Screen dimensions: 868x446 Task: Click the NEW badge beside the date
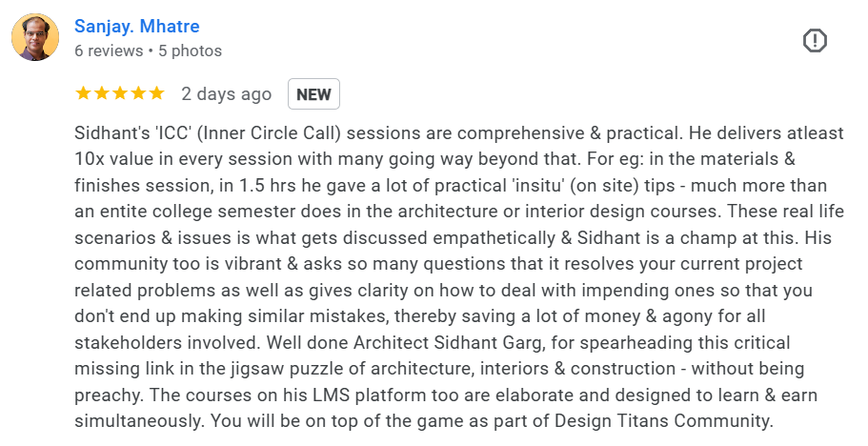313,94
